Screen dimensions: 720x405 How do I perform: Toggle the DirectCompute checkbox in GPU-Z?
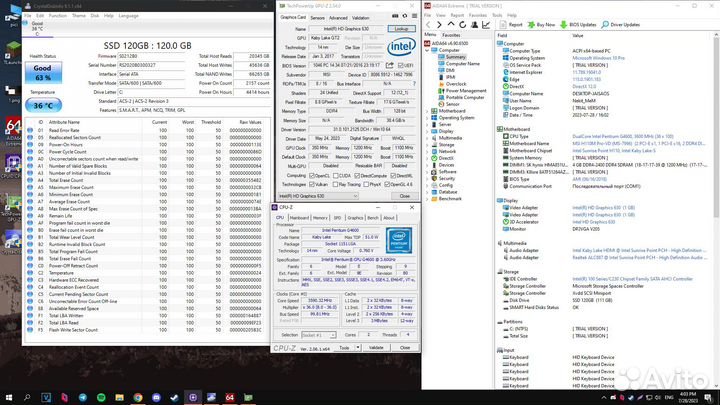(357, 176)
